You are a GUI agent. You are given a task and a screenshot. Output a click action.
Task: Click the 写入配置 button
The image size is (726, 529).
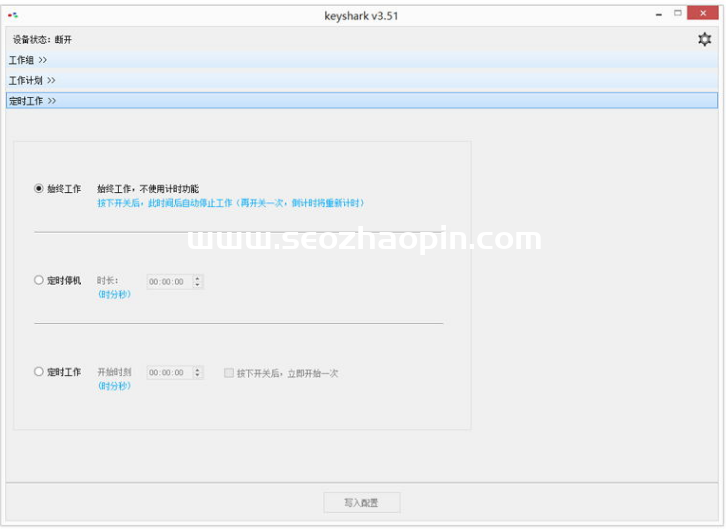[x=362, y=502]
